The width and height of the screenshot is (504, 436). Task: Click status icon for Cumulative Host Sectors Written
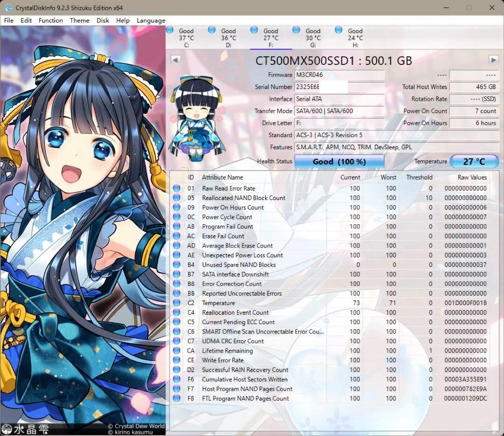pos(176,379)
